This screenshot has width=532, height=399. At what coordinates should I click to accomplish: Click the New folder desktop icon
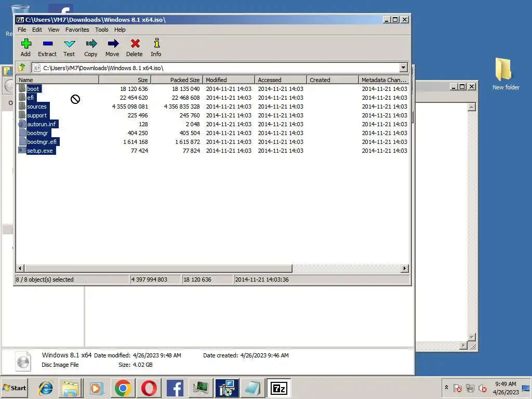pos(505,74)
